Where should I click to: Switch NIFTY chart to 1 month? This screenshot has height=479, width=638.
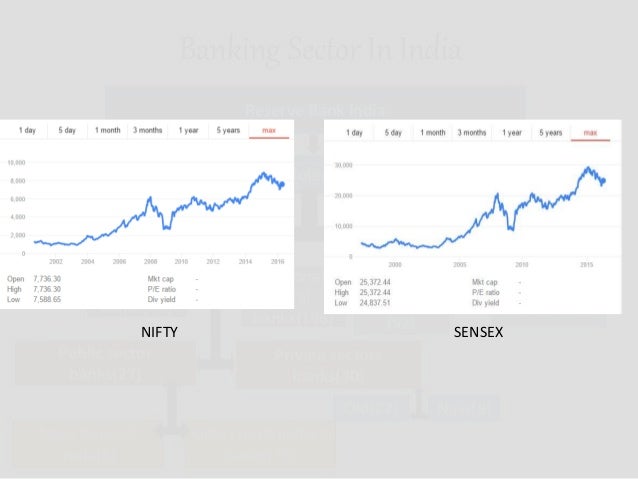(107, 130)
